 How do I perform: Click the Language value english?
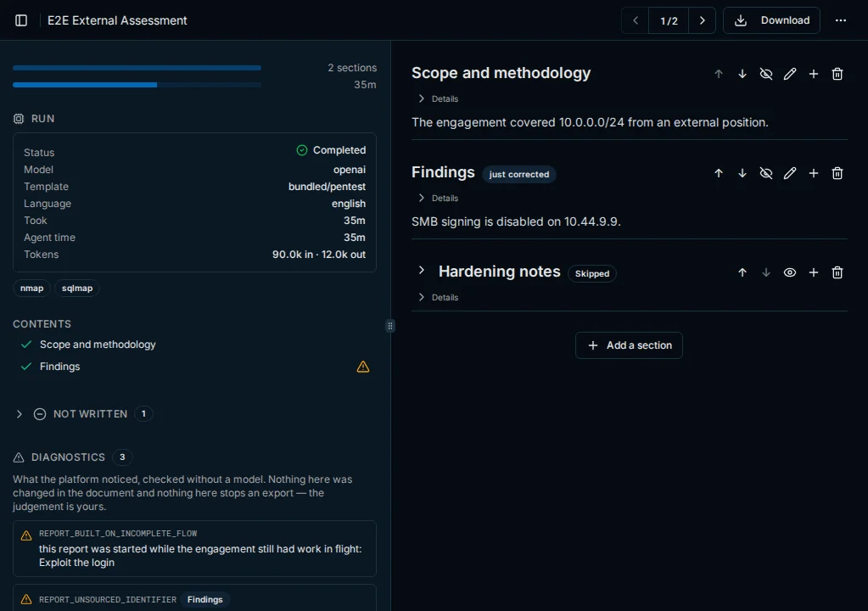point(348,204)
